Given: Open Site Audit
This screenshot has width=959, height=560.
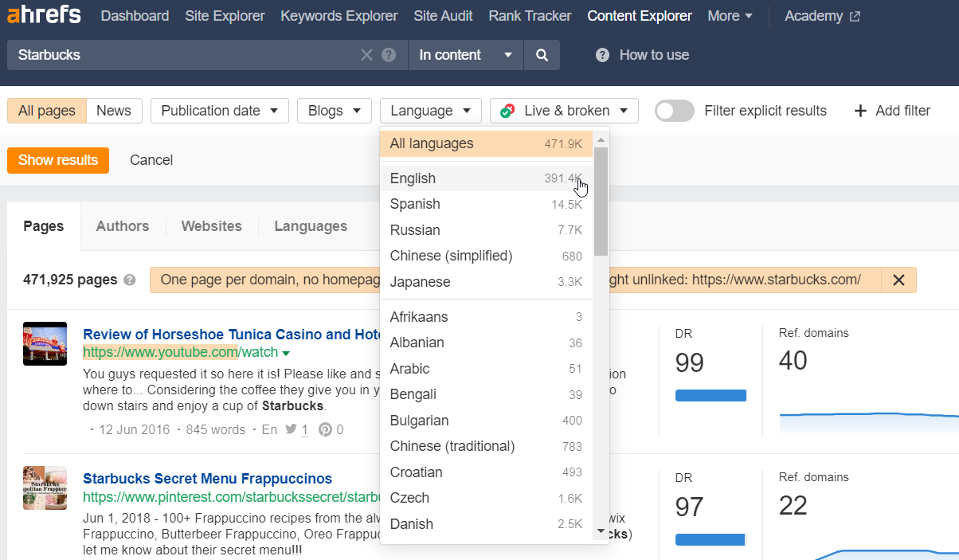Looking at the screenshot, I should [x=443, y=16].
